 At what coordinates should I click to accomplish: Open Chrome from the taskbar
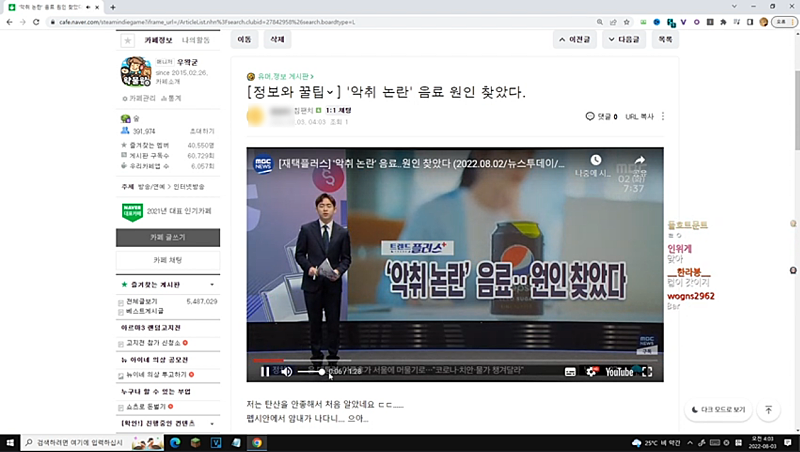pos(257,443)
